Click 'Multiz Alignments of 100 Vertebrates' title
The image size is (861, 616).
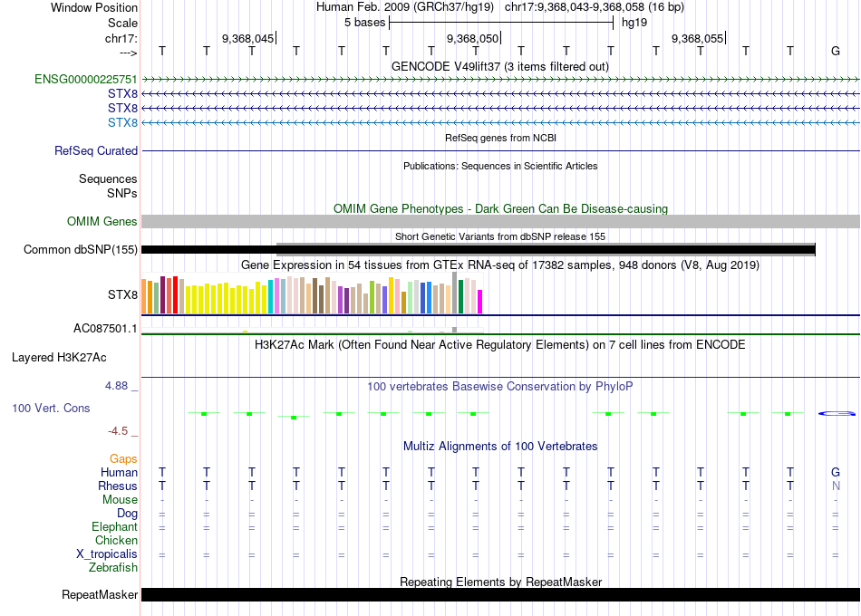click(500, 447)
